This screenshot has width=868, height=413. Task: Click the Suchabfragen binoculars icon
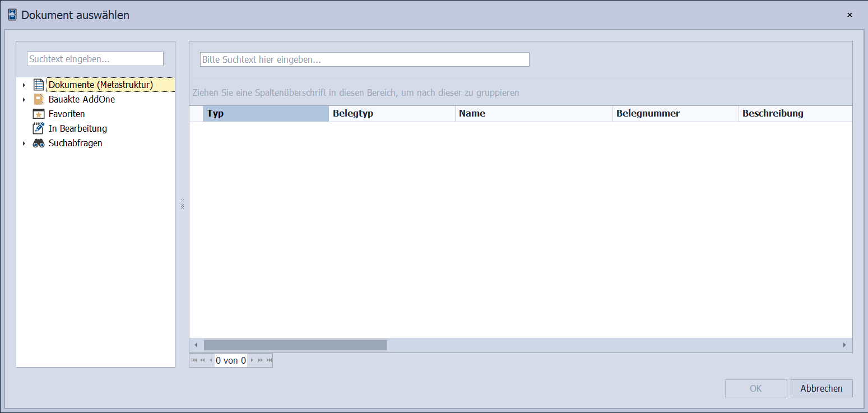39,143
